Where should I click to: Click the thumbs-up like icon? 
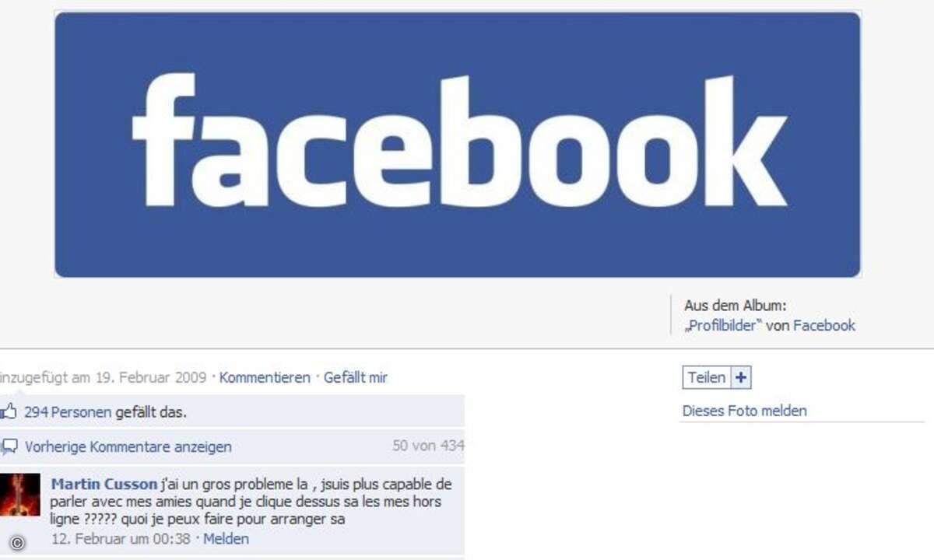[x=9, y=411]
